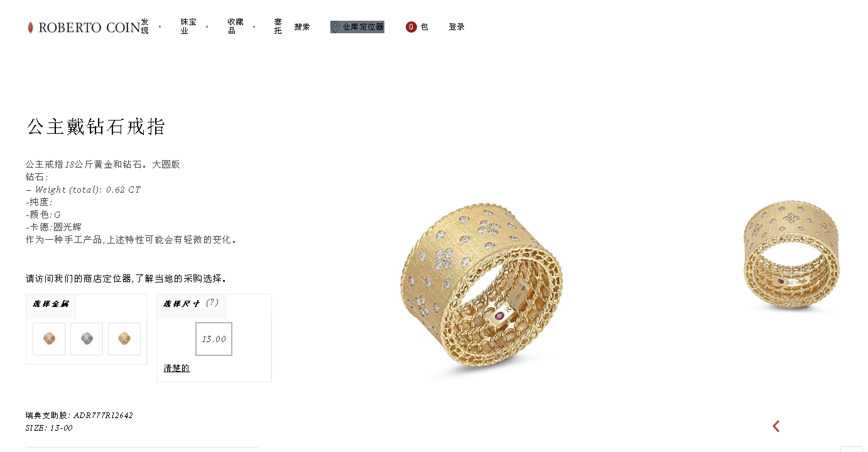The width and height of the screenshot is (868, 452).
Task: Expand the 塞托 navigation menu
Action: 278,26
